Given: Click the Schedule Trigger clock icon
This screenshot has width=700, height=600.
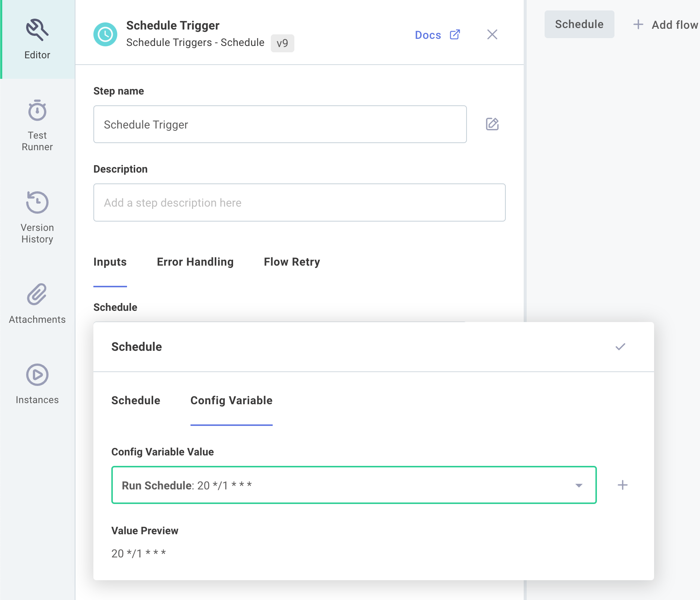Looking at the screenshot, I should 105,34.
